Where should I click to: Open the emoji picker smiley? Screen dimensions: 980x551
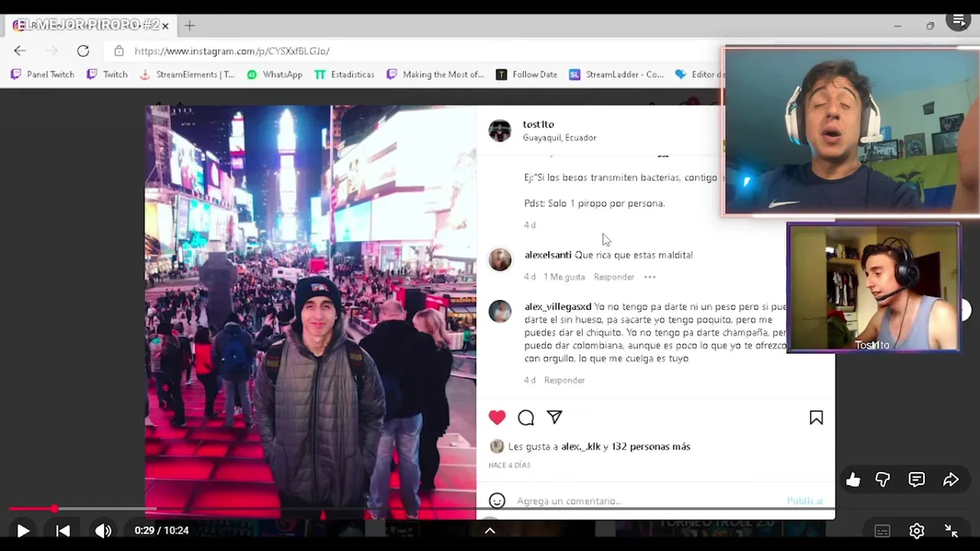pyautogui.click(x=497, y=500)
